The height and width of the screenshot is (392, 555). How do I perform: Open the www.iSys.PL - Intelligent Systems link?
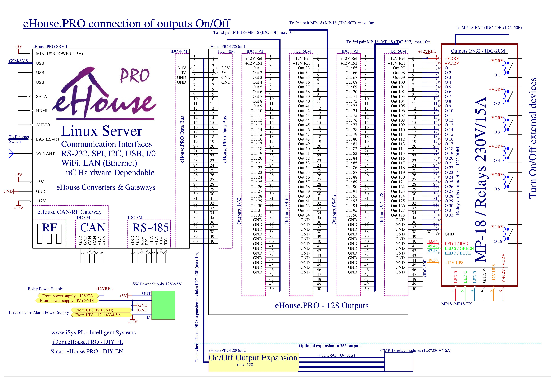click(x=93, y=333)
